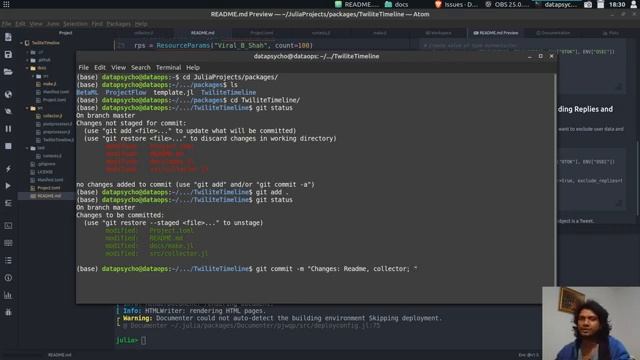Switch to the make.jl editor tab
The height and width of the screenshot is (360, 640).
tap(380, 33)
